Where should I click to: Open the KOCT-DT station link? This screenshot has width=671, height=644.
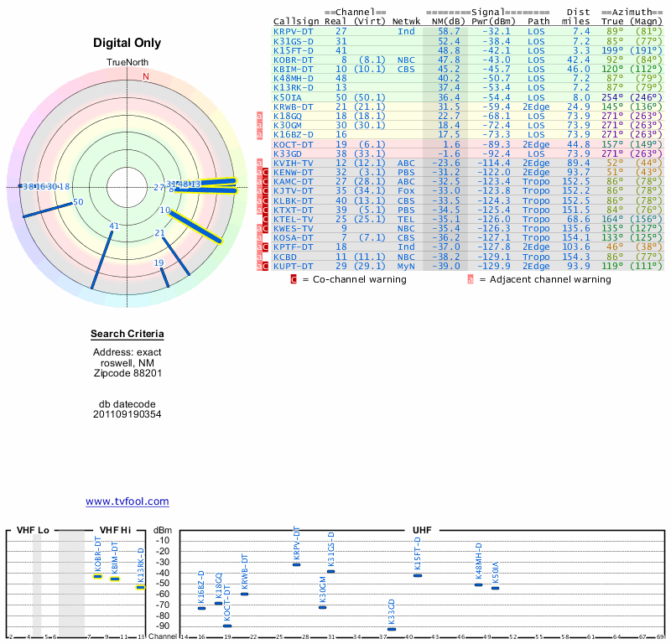[x=293, y=144]
